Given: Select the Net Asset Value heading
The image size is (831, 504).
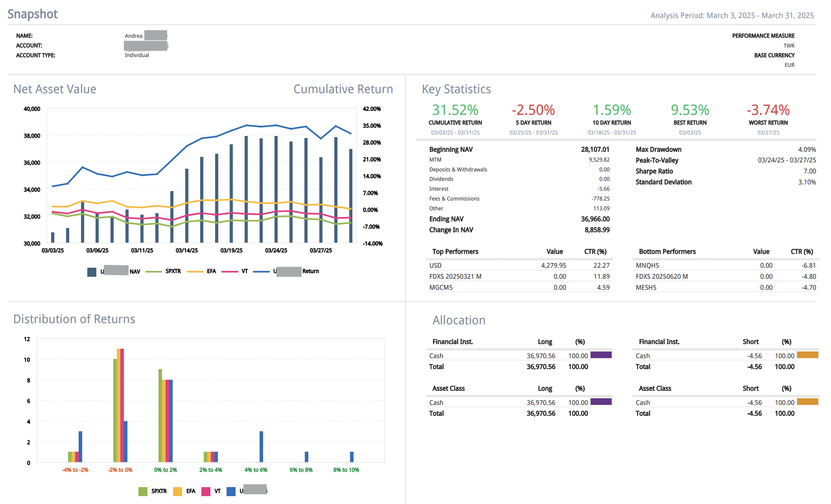Looking at the screenshot, I should pyautogui.click(x=55, y=89).
